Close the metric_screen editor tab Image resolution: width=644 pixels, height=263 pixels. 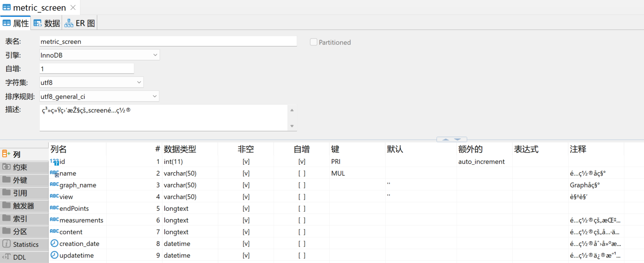tap(73, 8)
